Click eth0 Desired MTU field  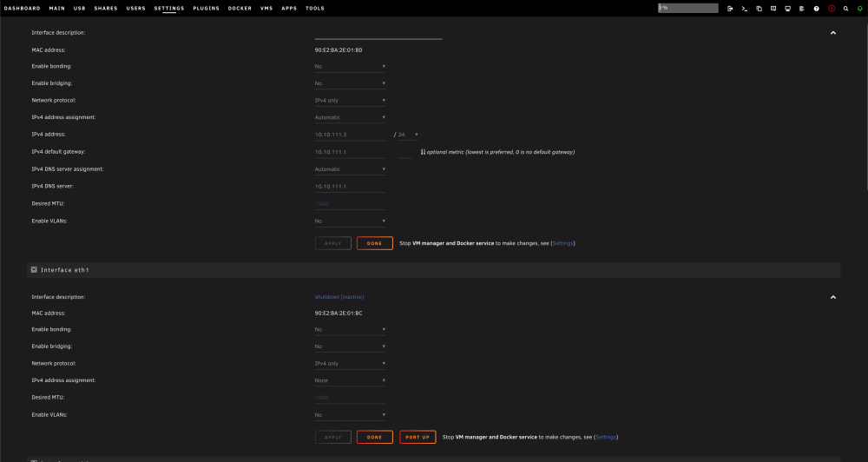(x=350, y=204)
